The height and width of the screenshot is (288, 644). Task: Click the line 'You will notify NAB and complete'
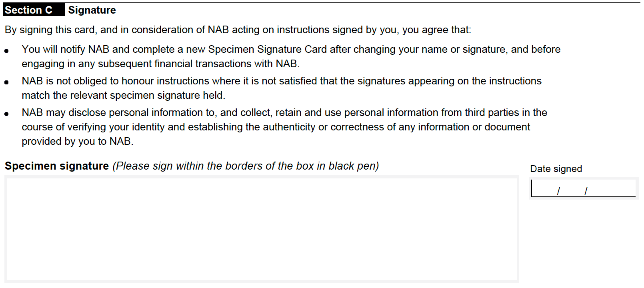[291, 49]
